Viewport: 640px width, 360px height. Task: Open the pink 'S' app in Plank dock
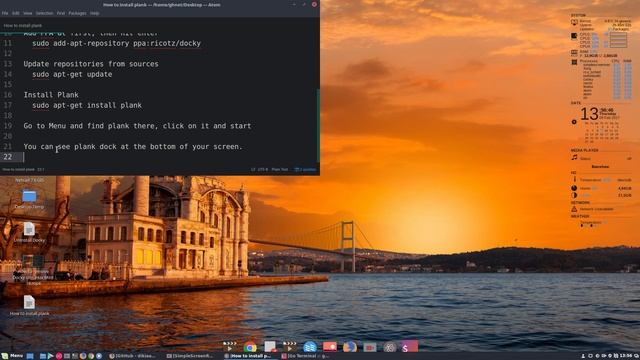(x=409, y=347)
